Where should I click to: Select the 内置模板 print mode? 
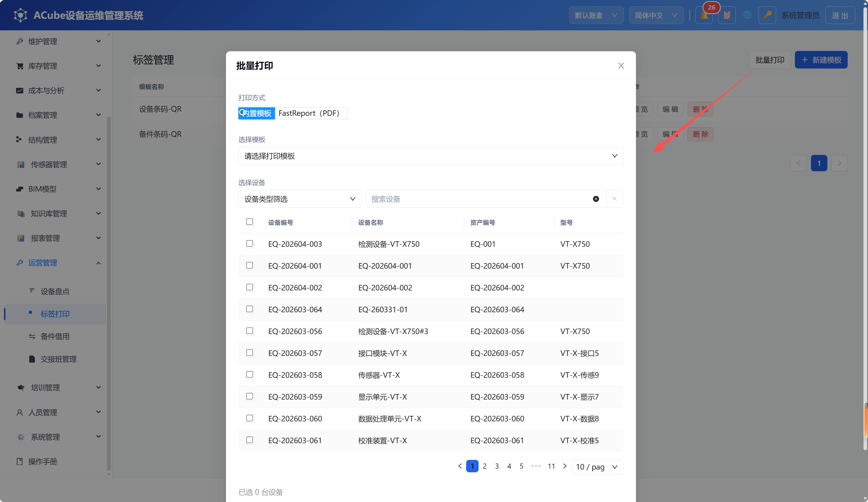(x=257, y=113)
